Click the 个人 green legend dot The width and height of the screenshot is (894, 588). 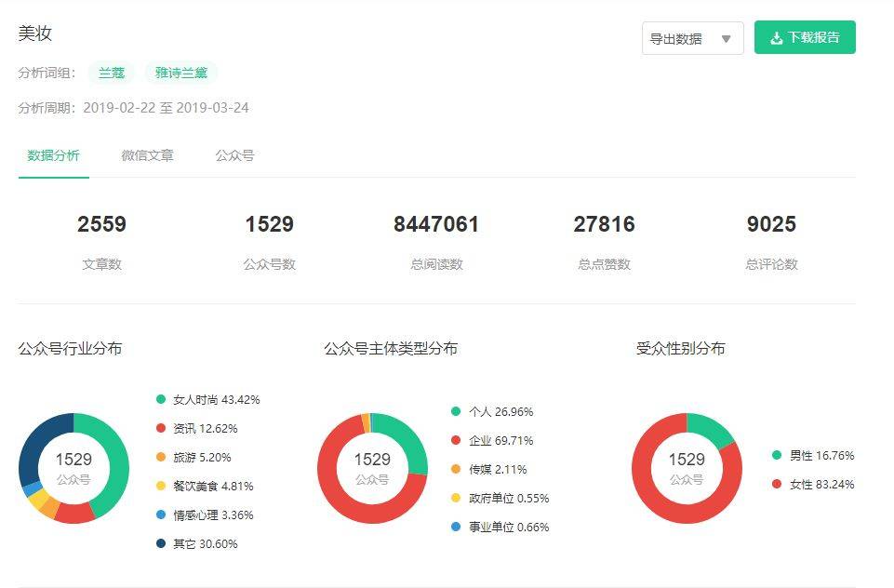(x=456, y=411)
